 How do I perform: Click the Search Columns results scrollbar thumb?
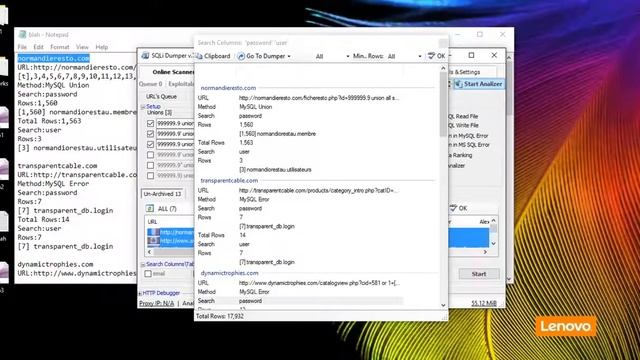point(443,105)
